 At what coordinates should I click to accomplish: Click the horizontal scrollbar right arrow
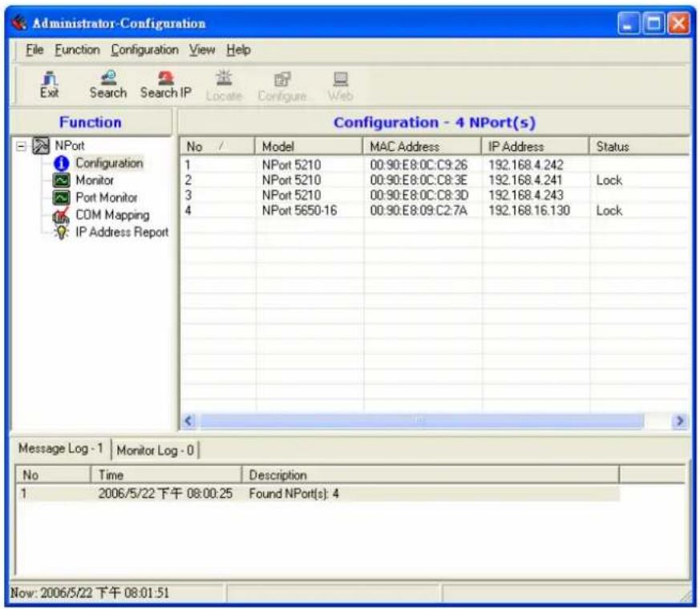click(x=679, y=420)
